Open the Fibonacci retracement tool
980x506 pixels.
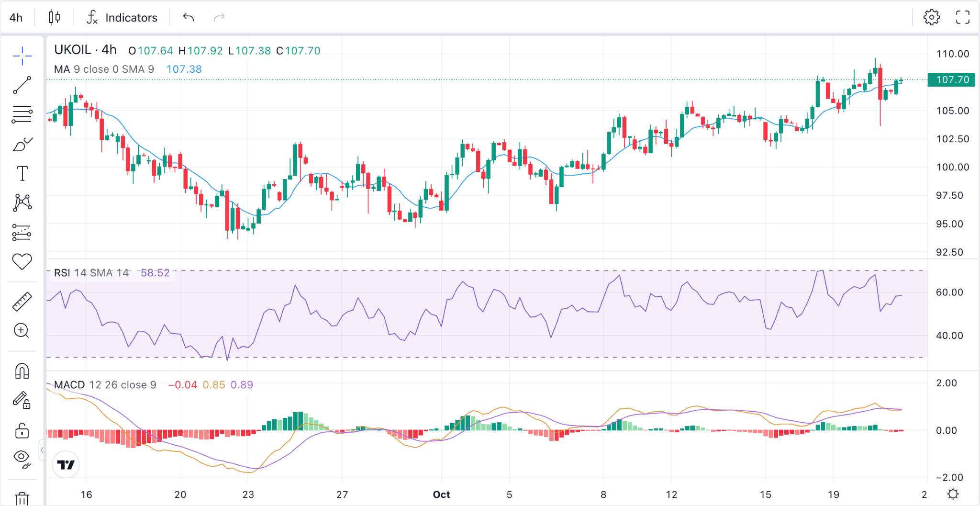tap(22, 115)
